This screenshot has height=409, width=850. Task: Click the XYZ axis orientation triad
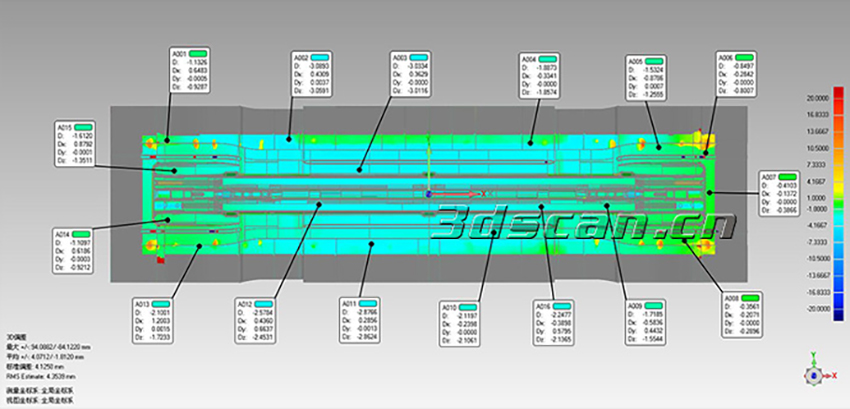click(815, 375)
